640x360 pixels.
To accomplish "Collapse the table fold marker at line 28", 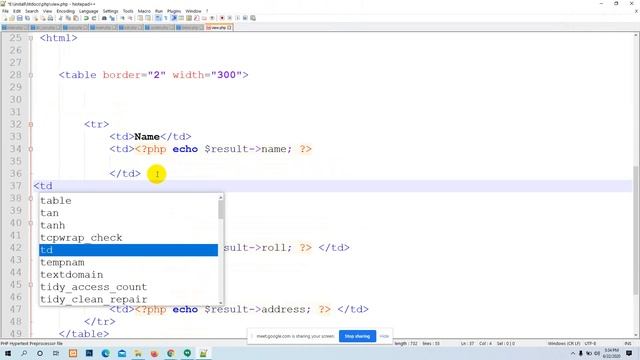I will pos(31,75).
